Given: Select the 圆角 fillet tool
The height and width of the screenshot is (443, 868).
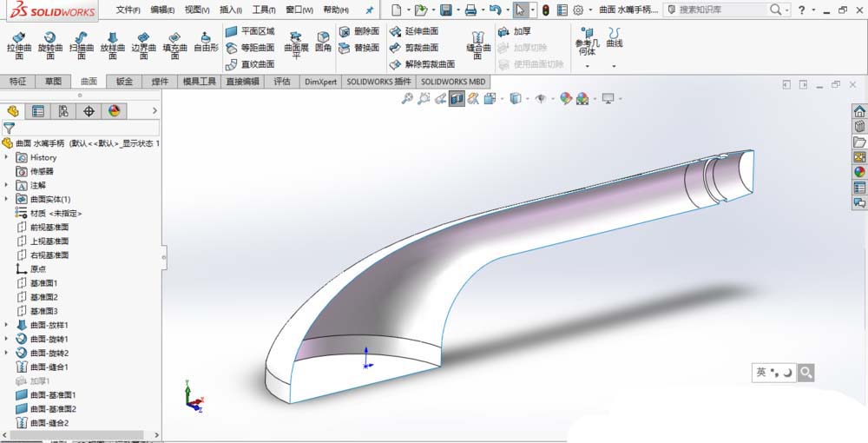Looking at the screenshot, I should click(323, 42).
